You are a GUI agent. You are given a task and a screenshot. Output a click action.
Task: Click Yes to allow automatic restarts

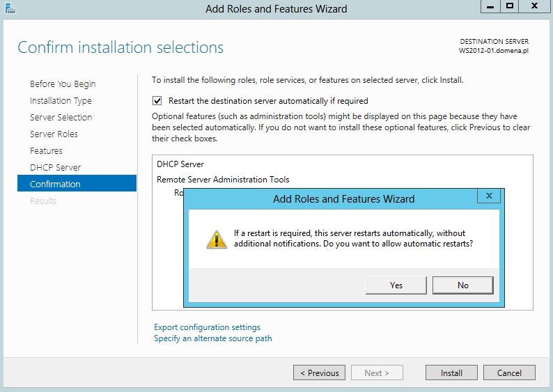point(396,285)
